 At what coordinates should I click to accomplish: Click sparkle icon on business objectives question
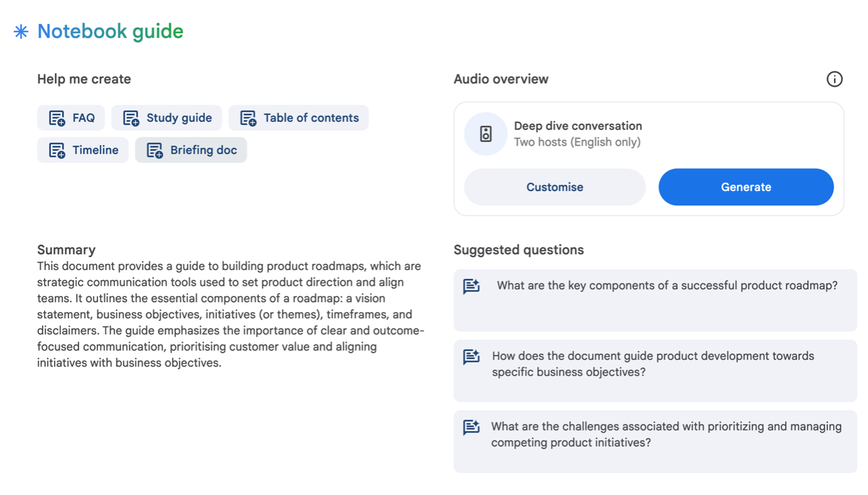pos(471,357)
